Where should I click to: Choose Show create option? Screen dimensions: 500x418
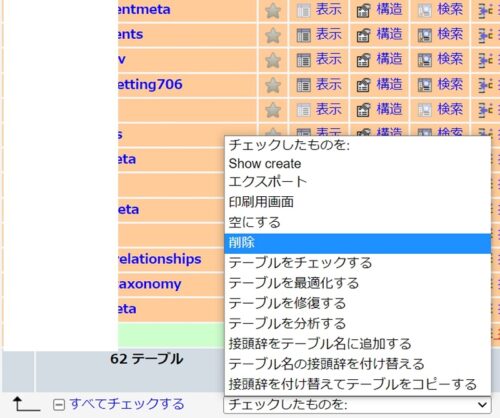pos(265,164)
